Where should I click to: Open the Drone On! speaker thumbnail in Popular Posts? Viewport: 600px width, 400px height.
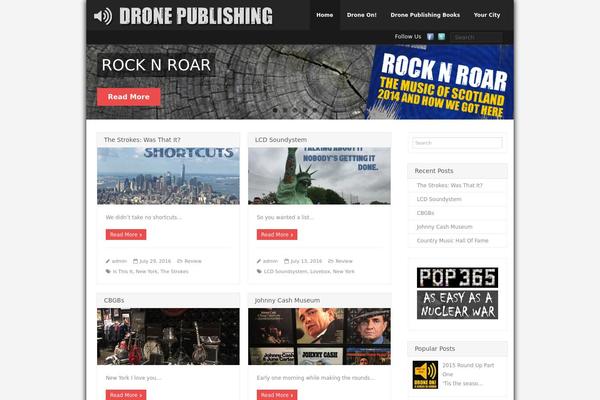pyautogui.click(x=425, y=375)
